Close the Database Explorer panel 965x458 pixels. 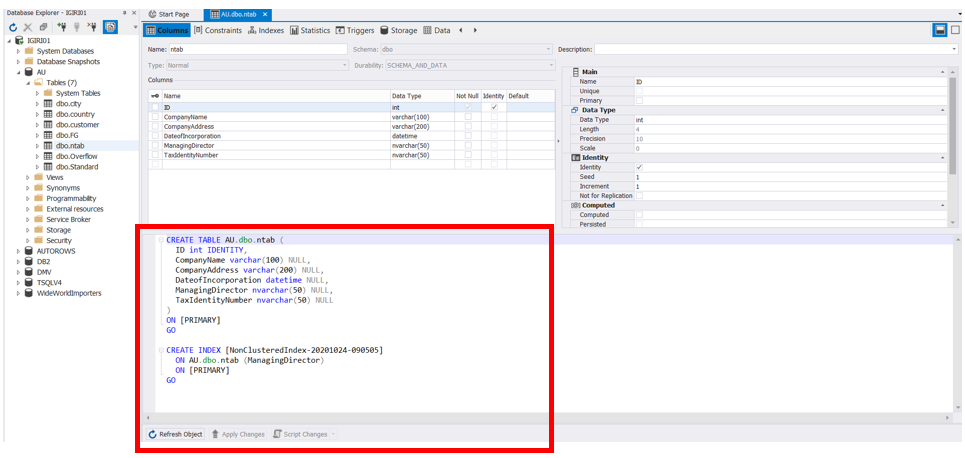(x=134, y=12)
